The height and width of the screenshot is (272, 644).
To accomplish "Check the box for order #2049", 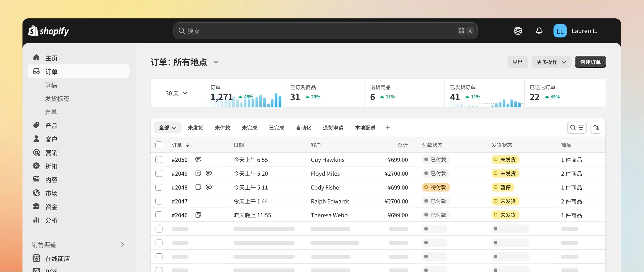I will [159, 173].
